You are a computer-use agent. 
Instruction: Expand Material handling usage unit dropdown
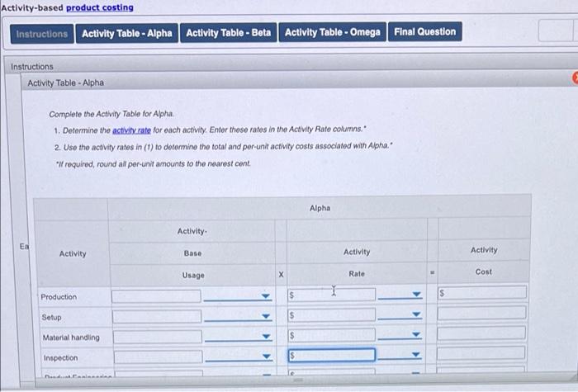pos(239,337)
